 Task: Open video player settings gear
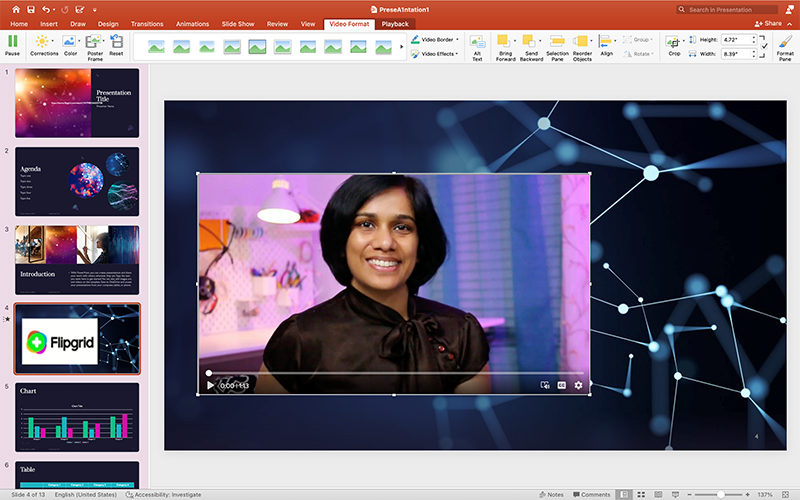(578, 385)
